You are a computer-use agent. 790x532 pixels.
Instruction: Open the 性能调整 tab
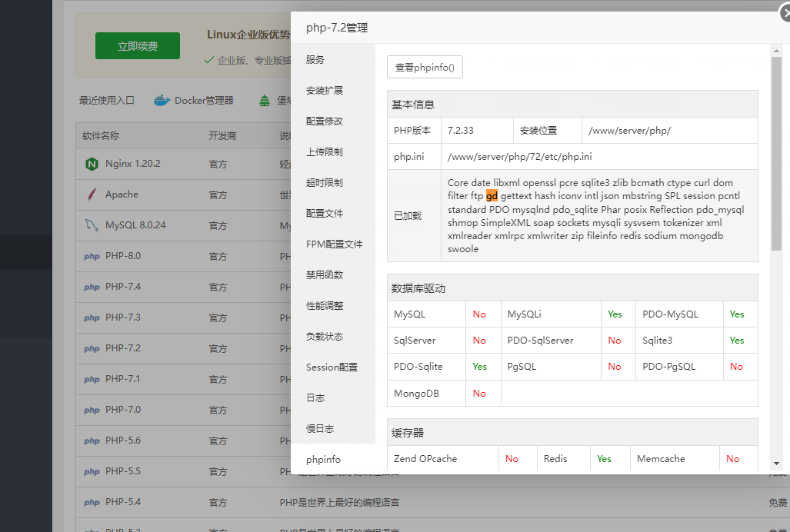coord(333,305)
